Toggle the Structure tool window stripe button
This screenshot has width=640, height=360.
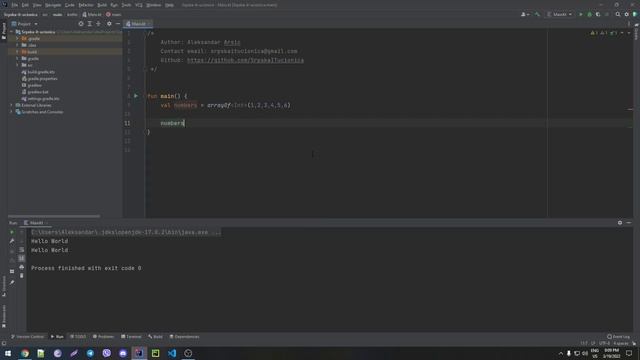pyautogui.click(x=4, y=286)
